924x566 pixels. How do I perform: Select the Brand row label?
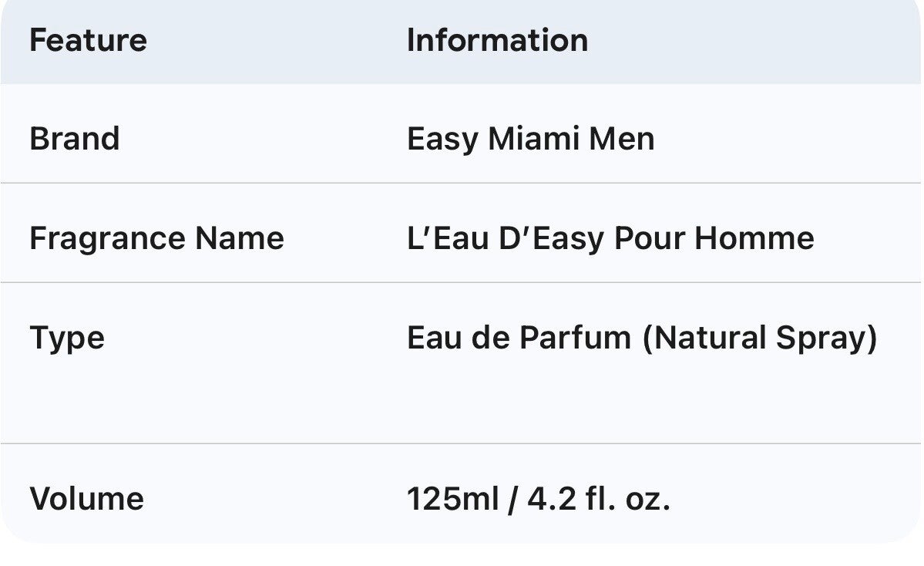[75, 139]
